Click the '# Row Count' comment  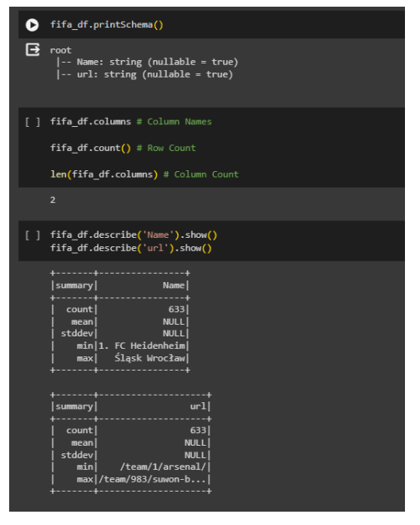pos(166,148)
